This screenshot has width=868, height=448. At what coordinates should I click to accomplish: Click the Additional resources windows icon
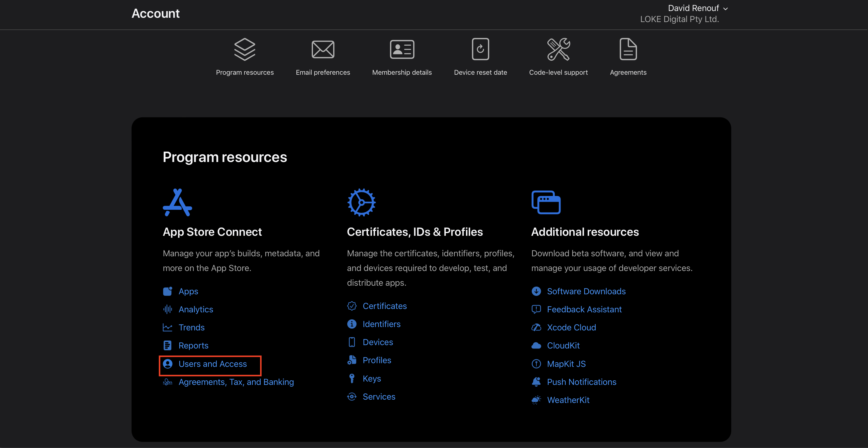click(x=546, y=202)
